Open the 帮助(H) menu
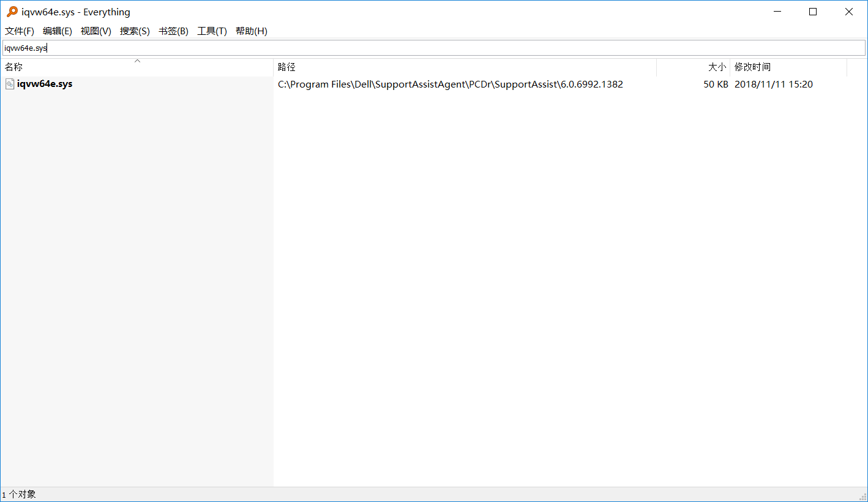The image size is (868, 502). pyautogui.click(x=252, y=31)
